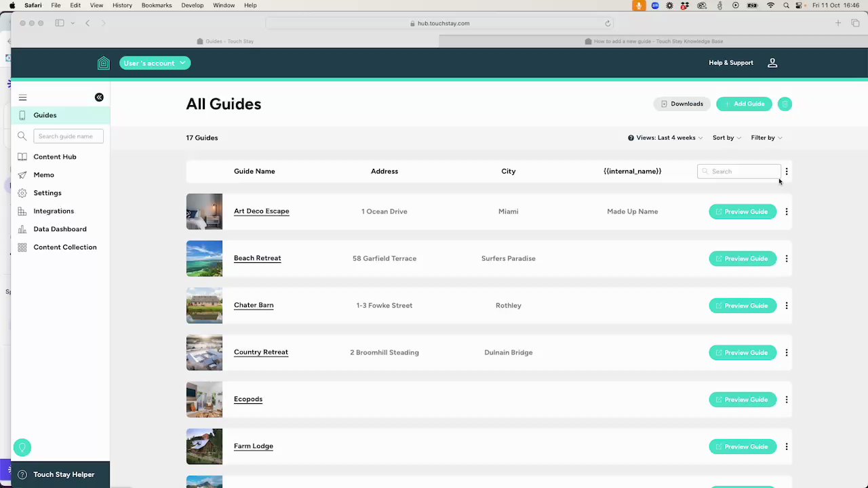
Task: Open the Country Retreat guide
Action: [261, 352]
